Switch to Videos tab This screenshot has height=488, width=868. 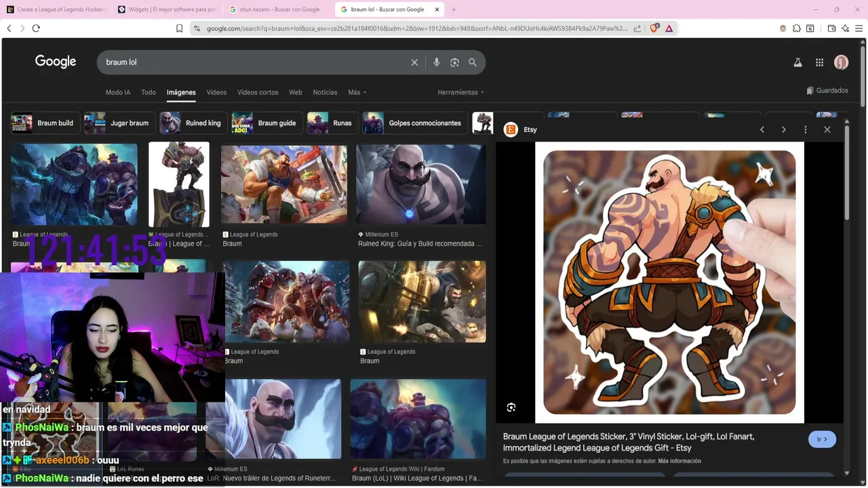tap(216, 92)
